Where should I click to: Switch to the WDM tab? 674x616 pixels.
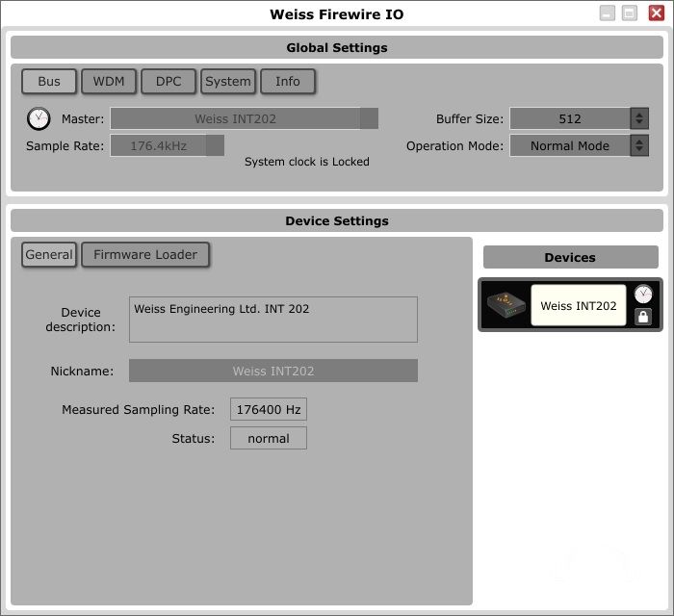(x=109, y=81)
